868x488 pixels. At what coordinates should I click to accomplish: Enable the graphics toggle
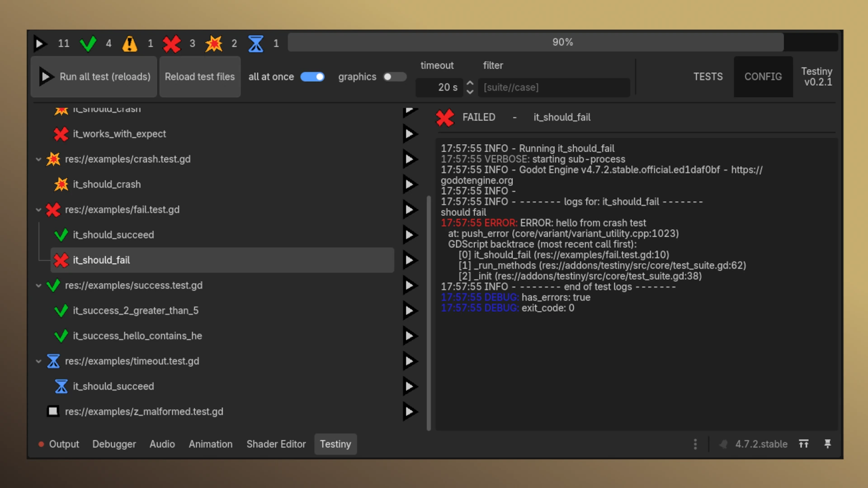(395, 77)
